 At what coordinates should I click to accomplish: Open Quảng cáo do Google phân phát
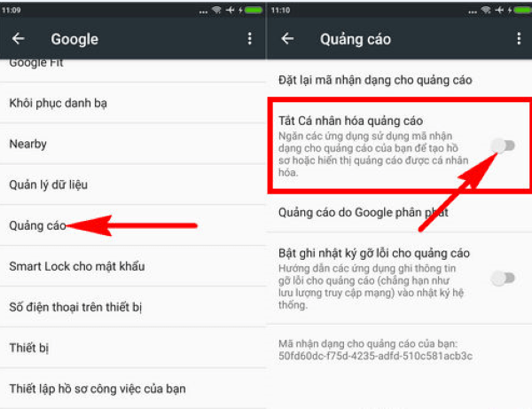(374, 213)
